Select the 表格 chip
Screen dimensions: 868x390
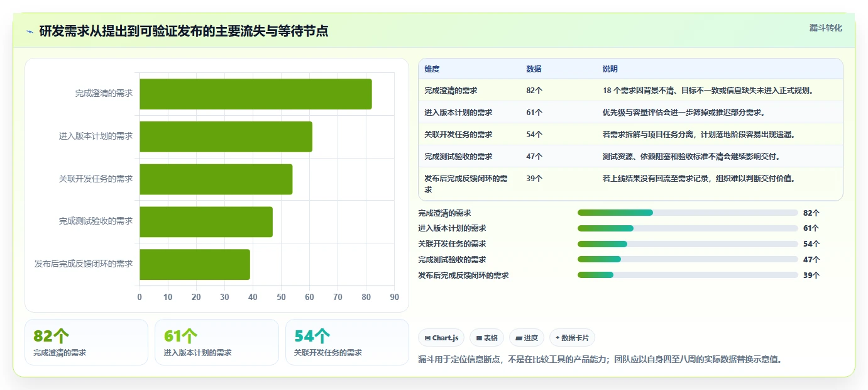(x=486, y=338)
